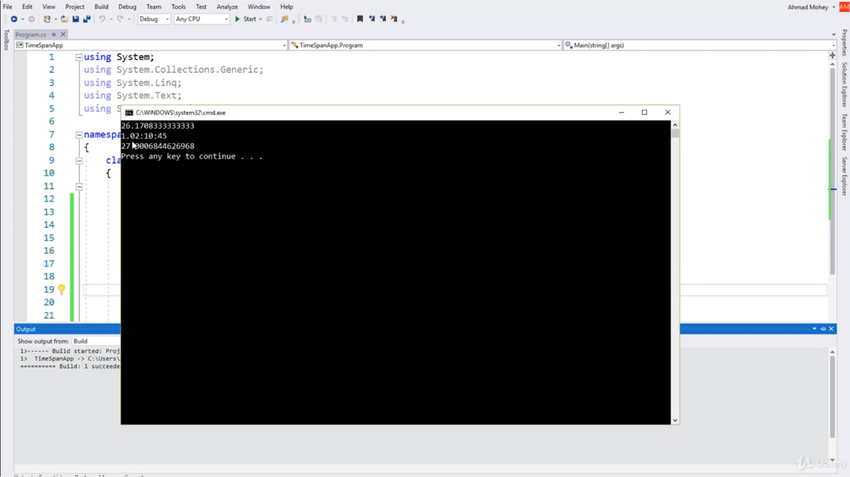Click the console vertical scrollbar up arrow
This screenshot has height=477, width=850.
(675, 125)
